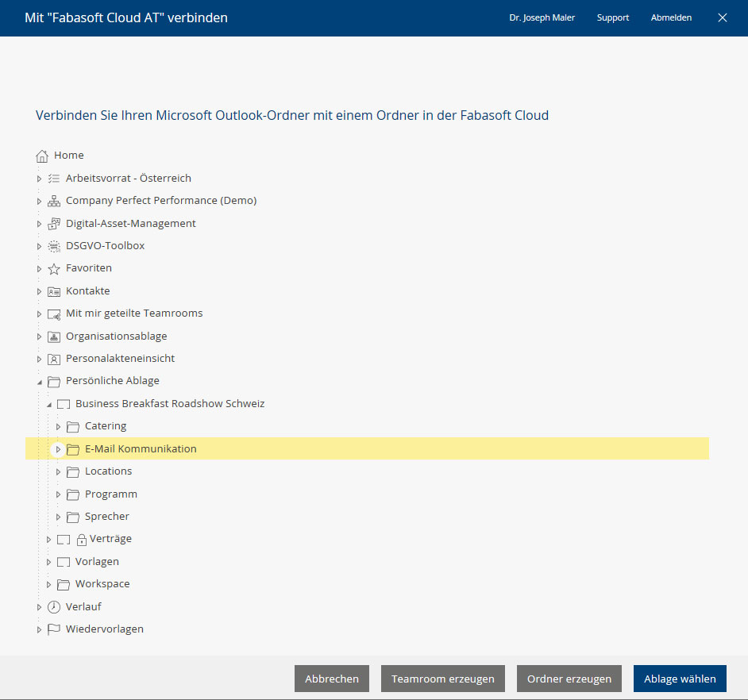Screen dimensions: 748x700
Task: Select the Home tree entry
Action: 69,155
